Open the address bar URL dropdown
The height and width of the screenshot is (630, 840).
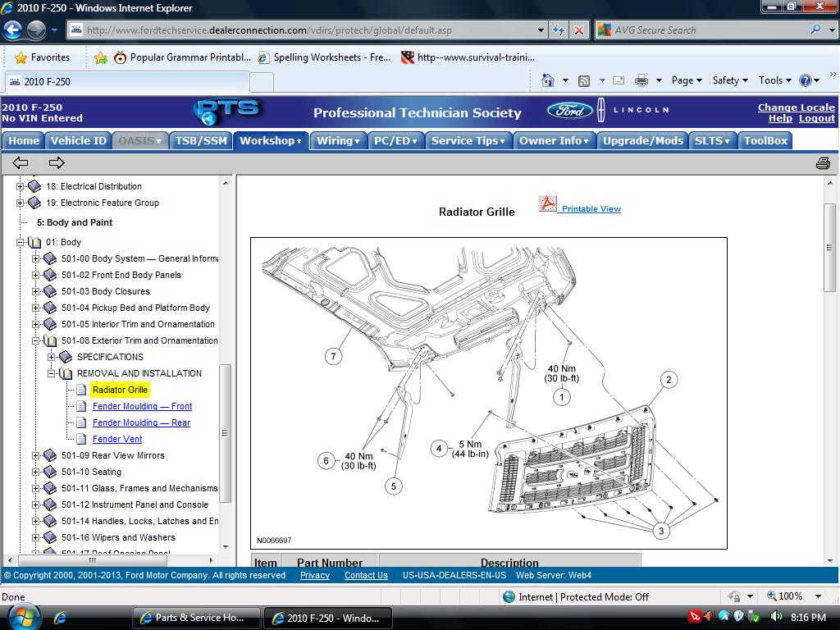[541, 30]
